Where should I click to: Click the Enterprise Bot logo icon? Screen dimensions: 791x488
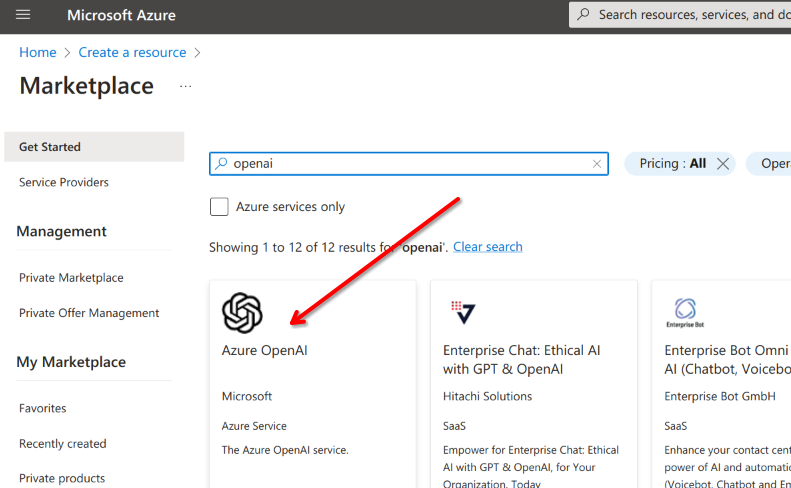[x=685, y=311]
